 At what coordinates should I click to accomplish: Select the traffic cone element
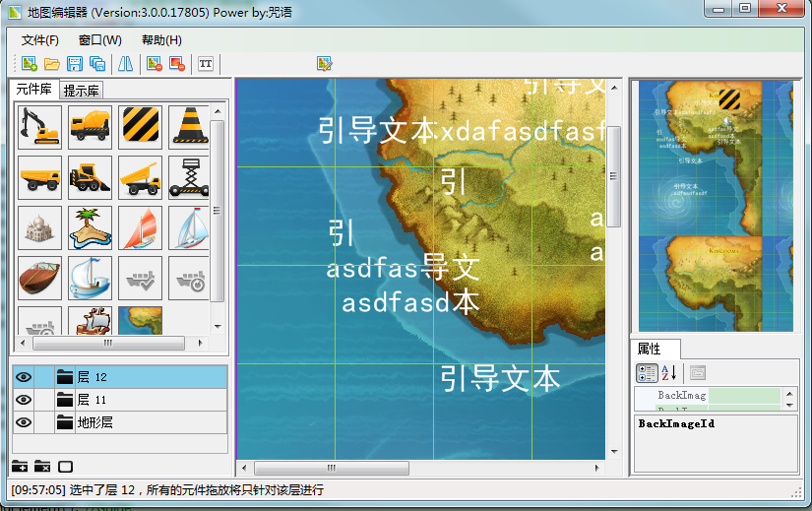[189, 126]
